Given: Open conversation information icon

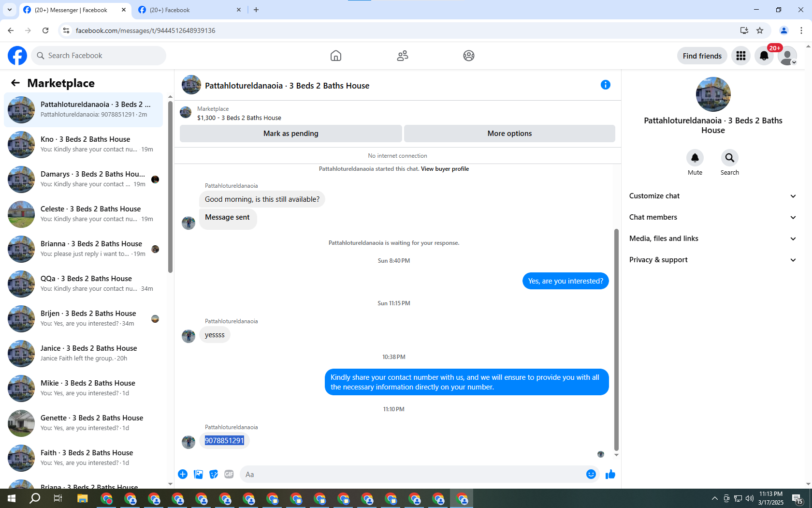Looking at the screenshot, I should [x=606, y=85].
